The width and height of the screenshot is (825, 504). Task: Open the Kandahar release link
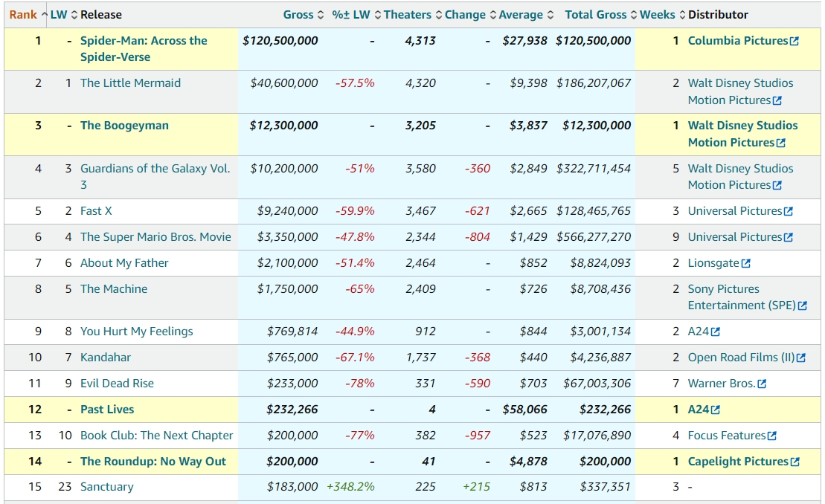click(x=106, y=358)
